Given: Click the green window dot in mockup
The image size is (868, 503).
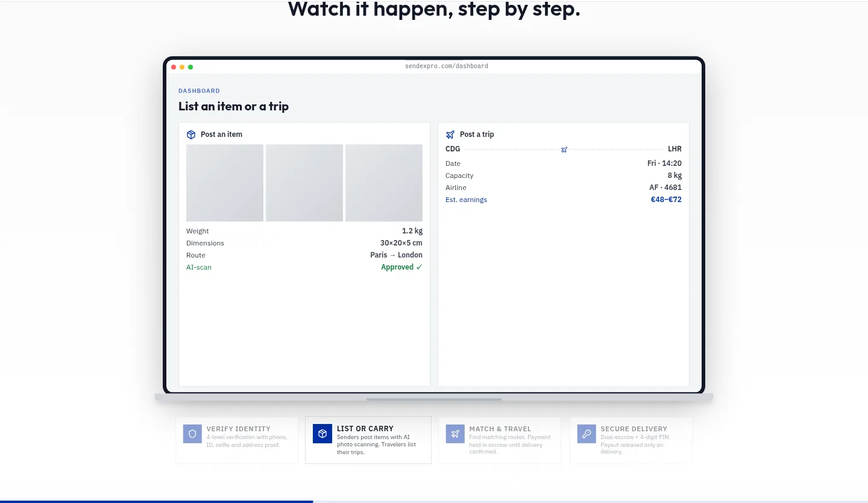Looking at the screenshot, I should (190, 67).
